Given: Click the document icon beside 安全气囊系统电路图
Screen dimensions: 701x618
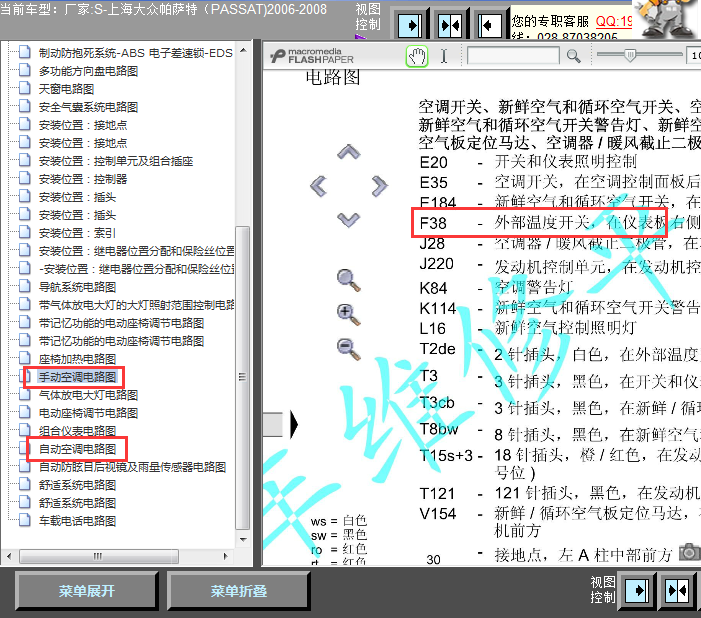Looking at the screenshot, I should tap(25, 106).
